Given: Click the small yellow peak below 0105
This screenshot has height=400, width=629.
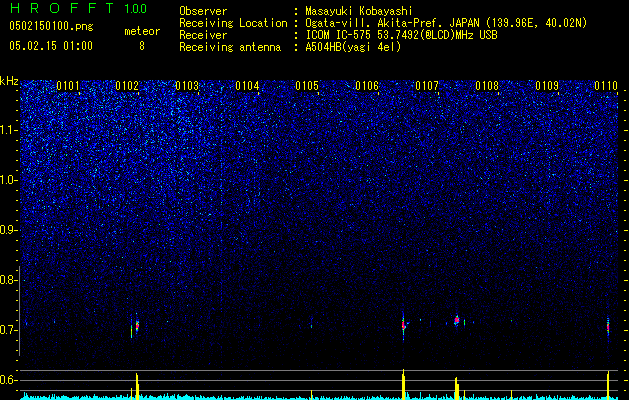Looking at the screenshot, I should 311,395.
